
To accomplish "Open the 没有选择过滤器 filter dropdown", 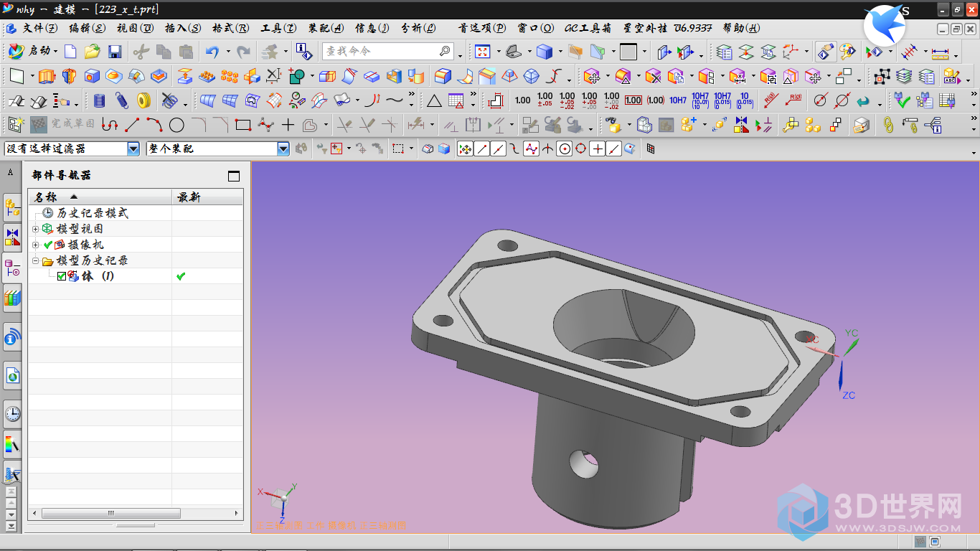I will click(133, 149).
